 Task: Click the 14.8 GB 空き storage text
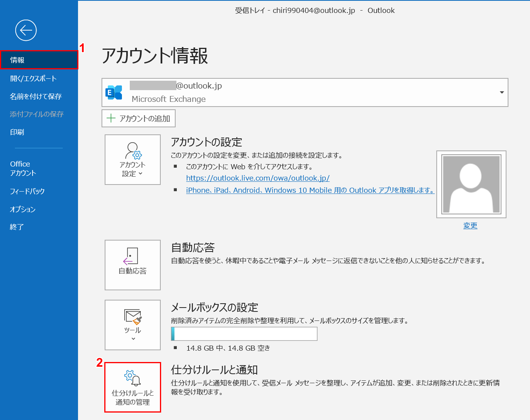(x=228, y=348)
